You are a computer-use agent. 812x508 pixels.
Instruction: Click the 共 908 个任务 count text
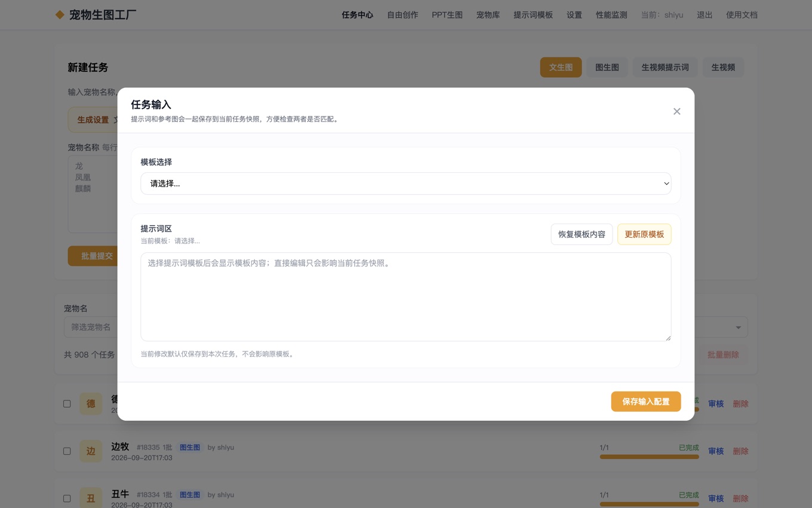90,355
